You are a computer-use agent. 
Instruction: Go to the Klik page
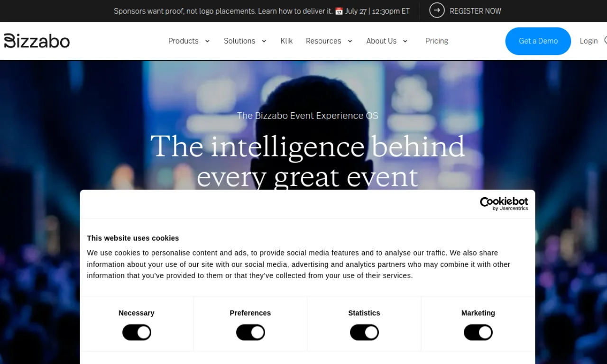tap(286, 41)
